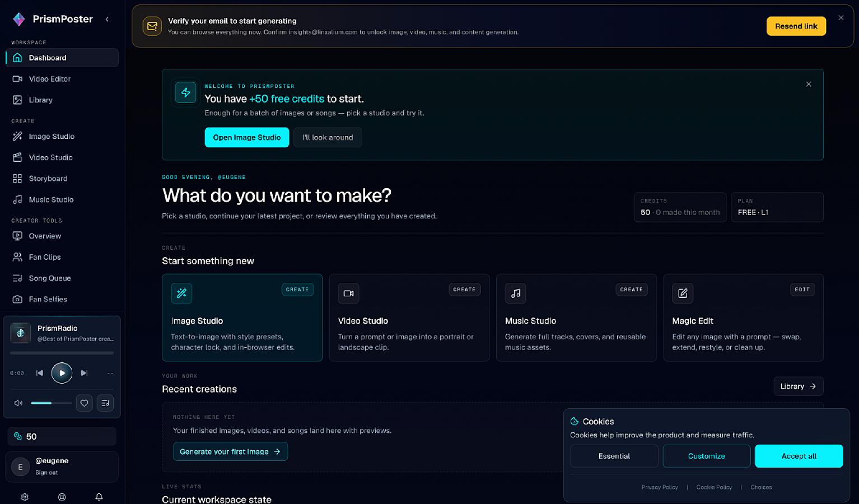Open Creator Tools Overview
This screenshot has height=504, width=859.
click(62, 236)
